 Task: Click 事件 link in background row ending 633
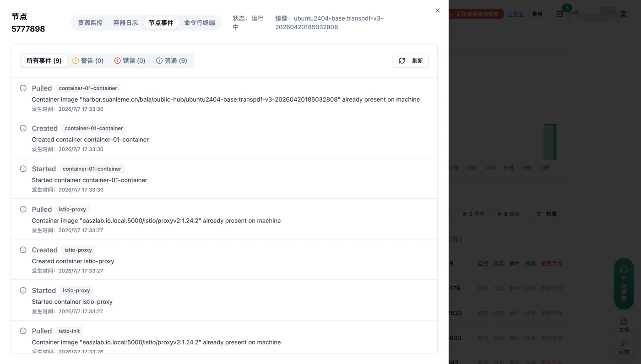point(515,338)
